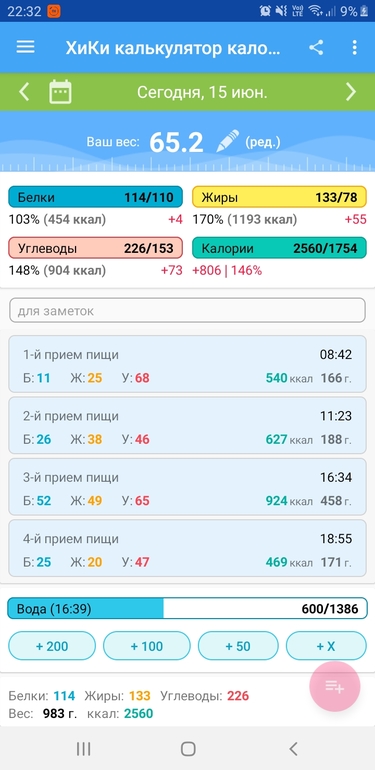Go to next day with right arrow
This screenshot has height=770, width=375.
tap(350, 92)
